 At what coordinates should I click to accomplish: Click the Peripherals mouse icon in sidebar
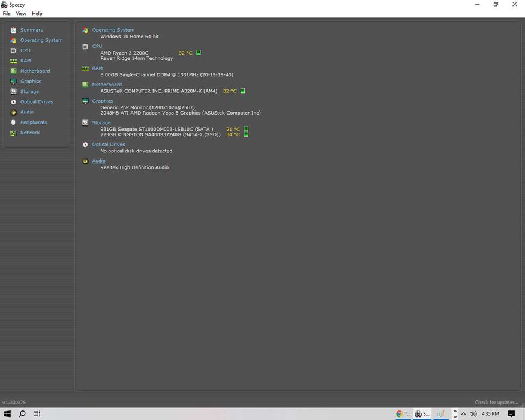pyautogui.click(x=13, y=122)
